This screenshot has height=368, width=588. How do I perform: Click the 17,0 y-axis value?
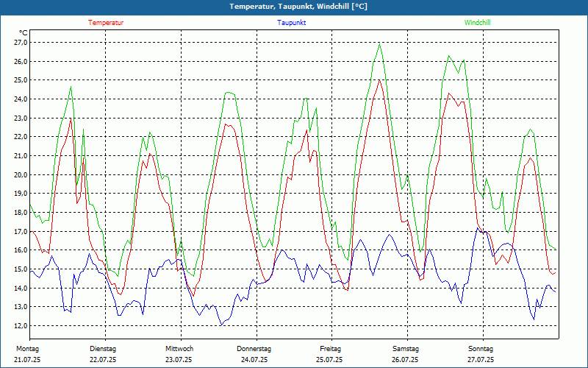click(x=21, y=231)
